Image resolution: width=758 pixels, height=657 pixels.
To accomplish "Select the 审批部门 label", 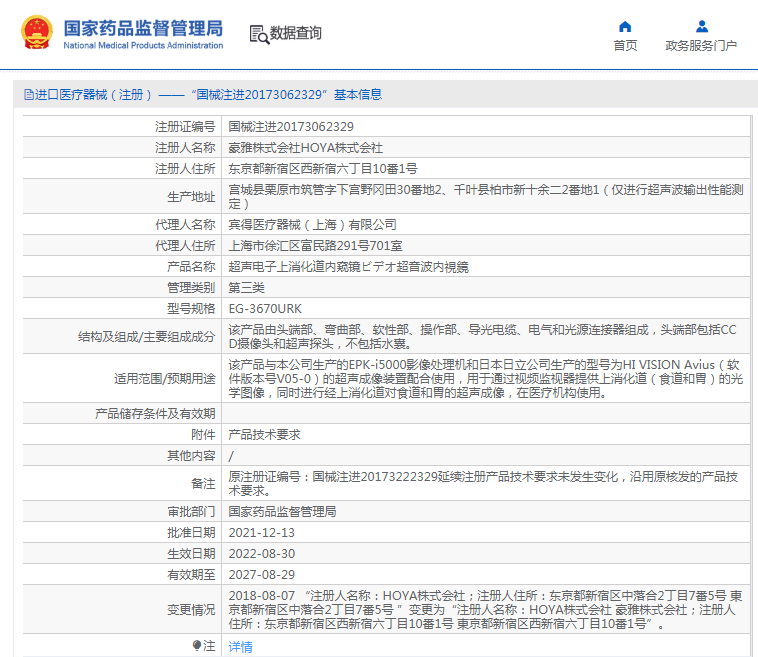I will pyautogui.click(x=191, y=511).
